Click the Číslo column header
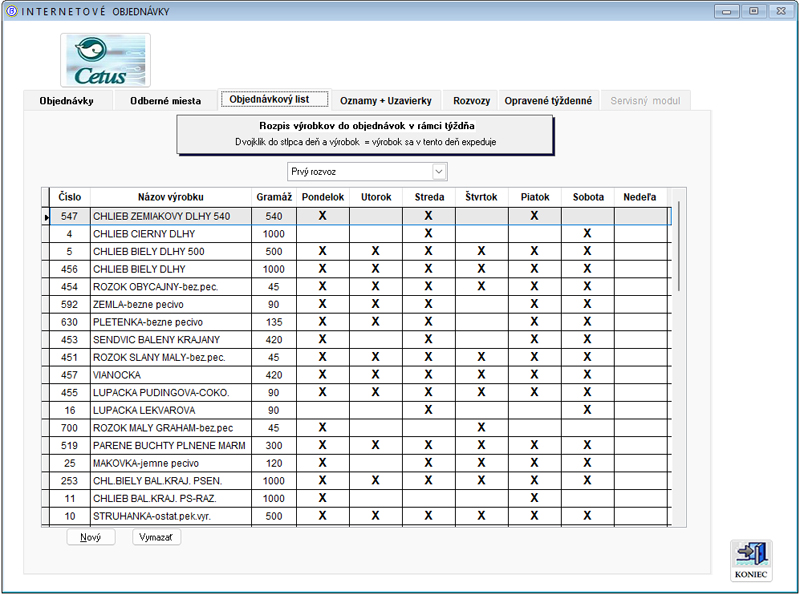 click(x=70, y=197)
